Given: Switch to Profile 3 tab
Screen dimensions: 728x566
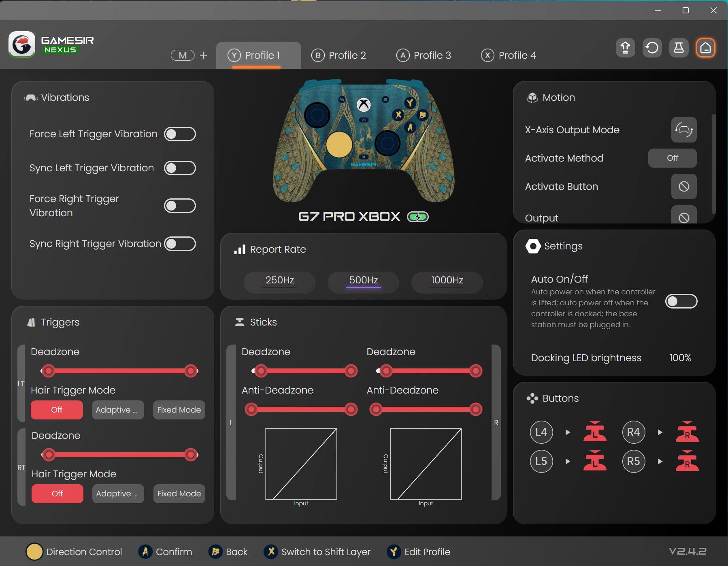Looking at the screenshot, I should 424,55.
